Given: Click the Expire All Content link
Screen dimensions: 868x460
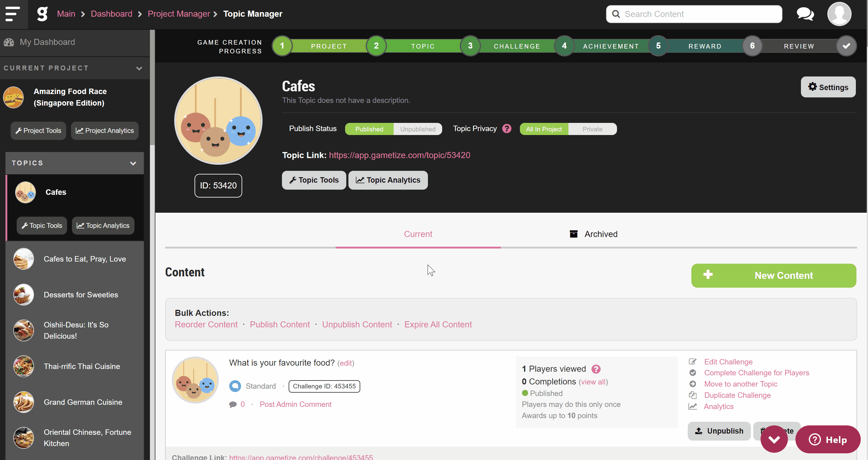Looking at the screenshot, I should click(x=438, y=324).
